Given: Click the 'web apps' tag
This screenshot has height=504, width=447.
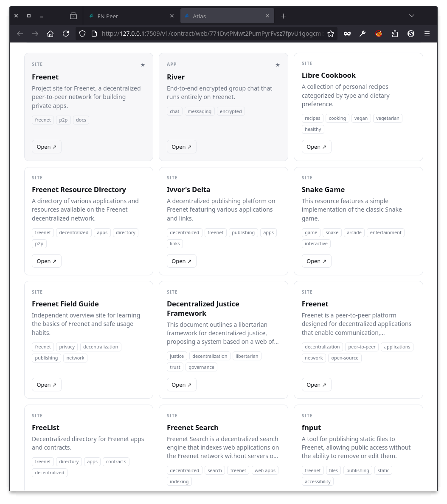Looking at the screenshot, I should (265, 470).
